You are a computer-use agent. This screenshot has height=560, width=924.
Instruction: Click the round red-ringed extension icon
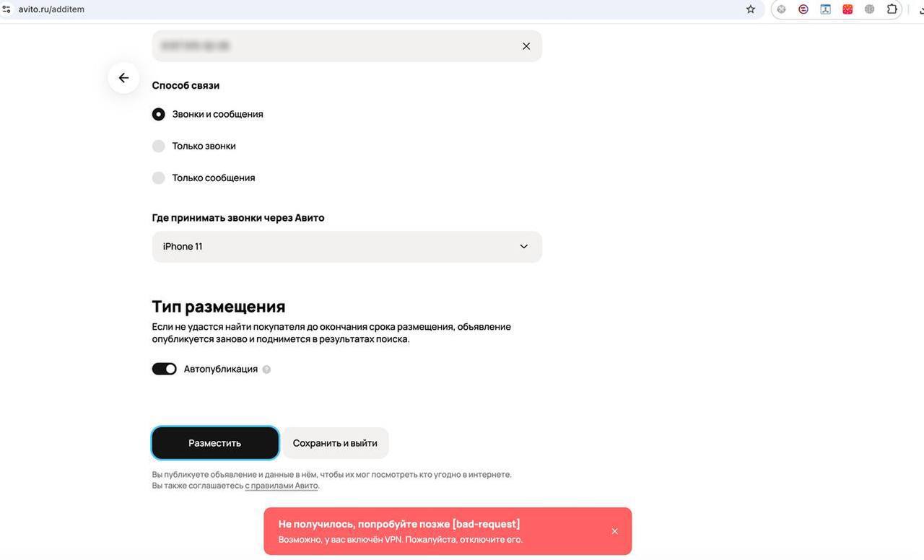pos(803,9)
